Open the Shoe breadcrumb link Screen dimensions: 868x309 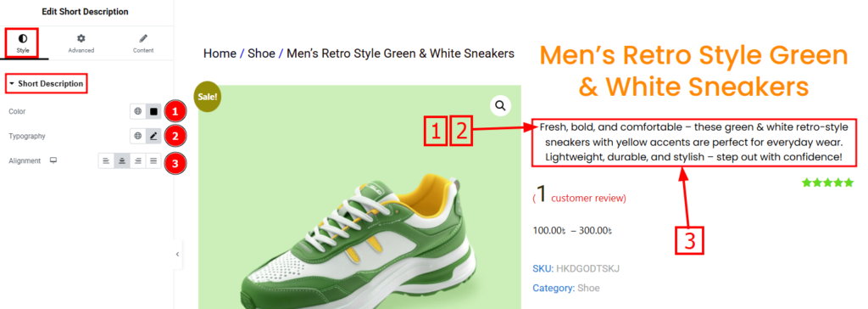point(261,53)
